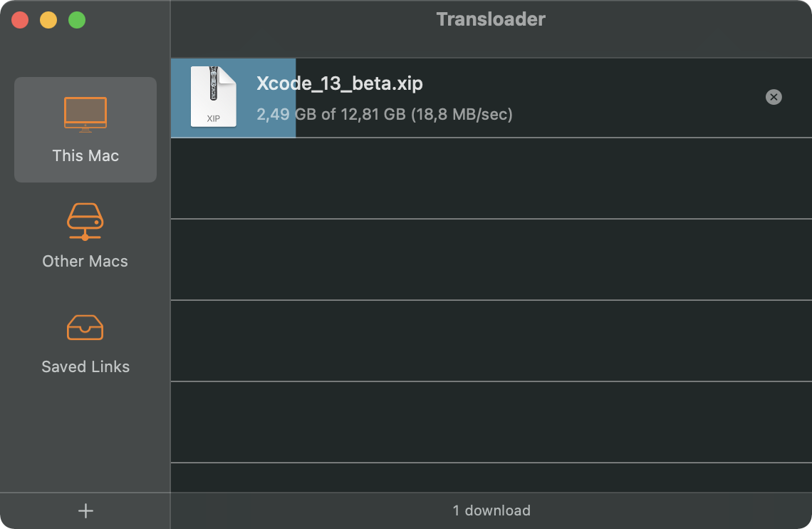
Task: Click the 1 download status label
Action: [491, 510]
